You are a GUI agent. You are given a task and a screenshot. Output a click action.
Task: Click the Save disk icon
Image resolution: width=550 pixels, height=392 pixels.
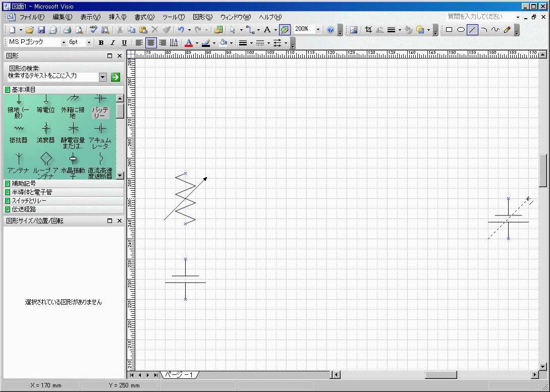click(41, 30)
